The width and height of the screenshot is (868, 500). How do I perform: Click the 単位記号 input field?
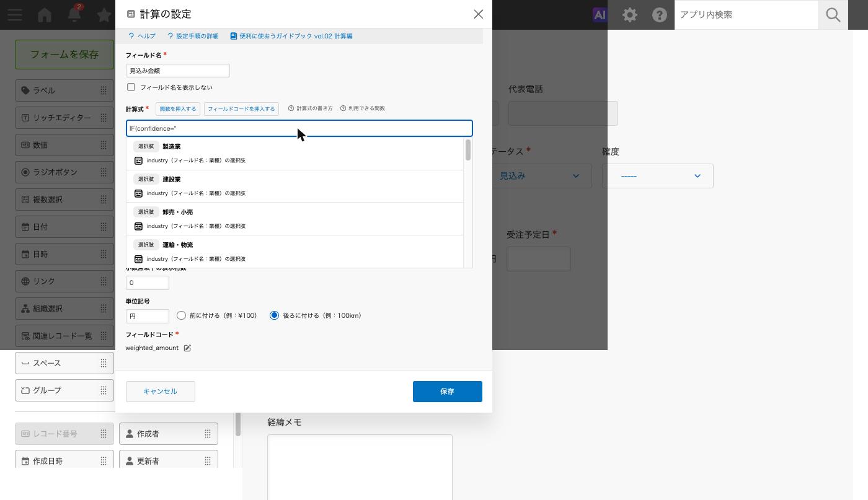[x=148, y=316]
